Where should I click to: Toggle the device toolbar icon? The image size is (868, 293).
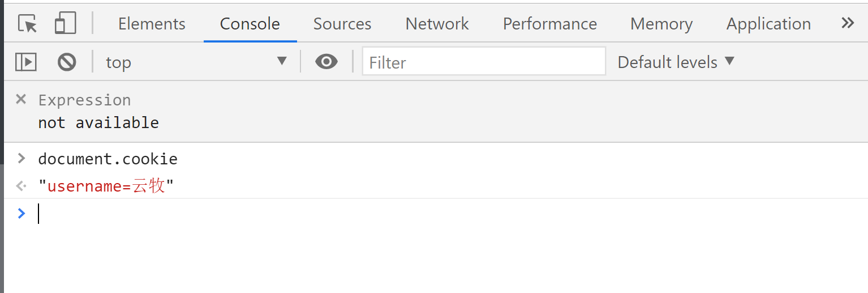pyautogui.click(x=65, y=24)
